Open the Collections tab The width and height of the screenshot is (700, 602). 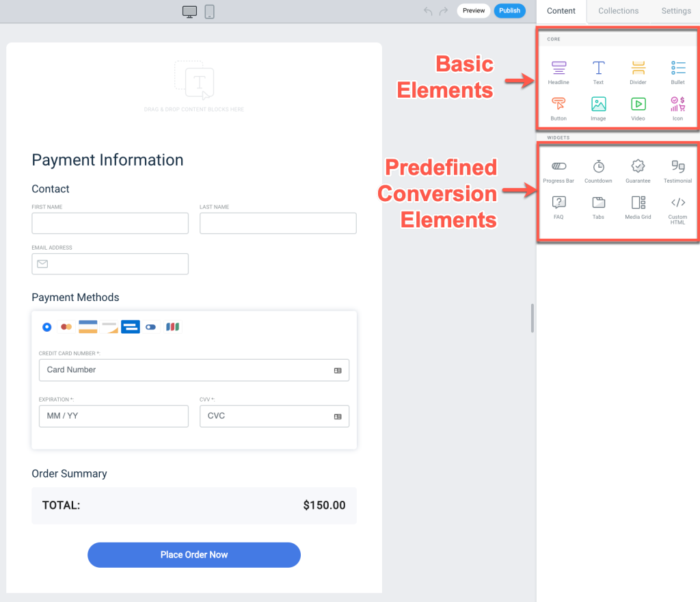(618, 11)
